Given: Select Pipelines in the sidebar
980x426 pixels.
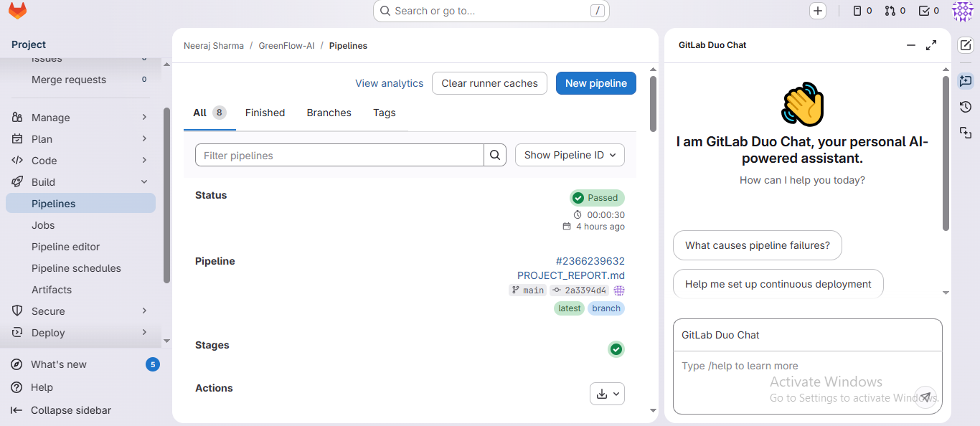Looking at the screenshot, I should click(80, 204).
